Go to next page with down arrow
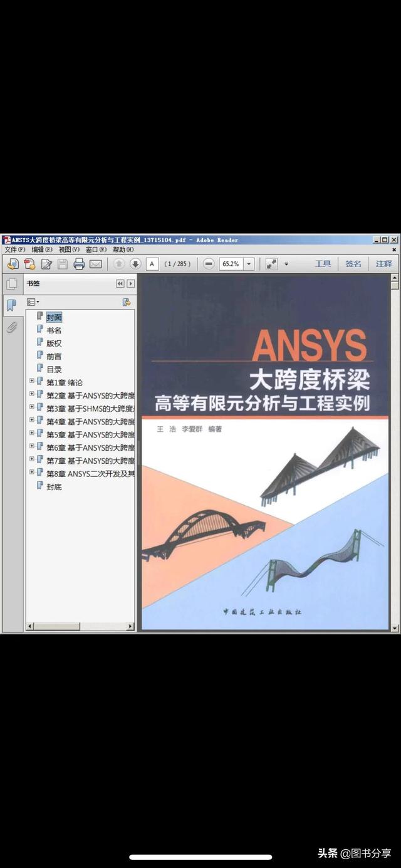Screen dimensions: 401x868 [x=135, y=264]
